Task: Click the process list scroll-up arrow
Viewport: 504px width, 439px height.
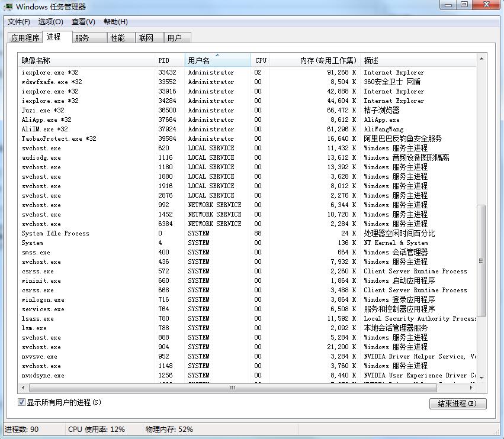Action: tap(481, 59)
